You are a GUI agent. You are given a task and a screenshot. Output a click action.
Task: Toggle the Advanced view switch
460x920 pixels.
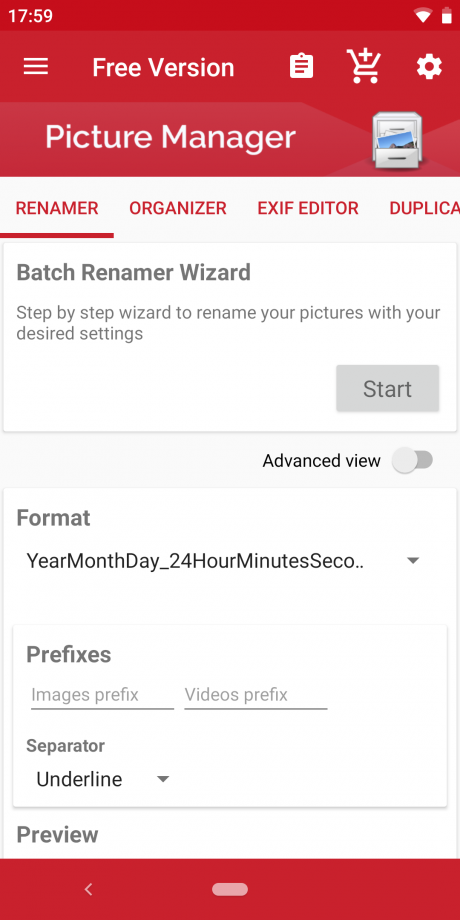coord(413,461)
